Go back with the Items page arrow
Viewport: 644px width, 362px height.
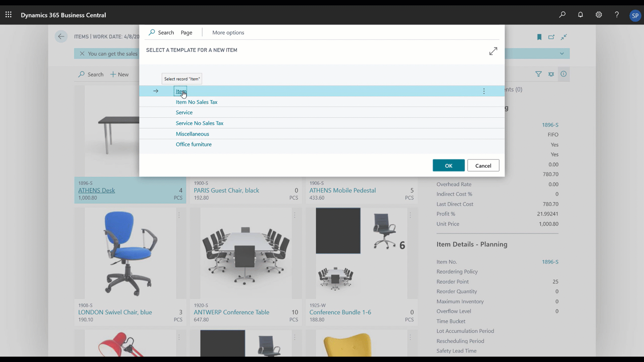pyautogui.click(x=61, y=37)
